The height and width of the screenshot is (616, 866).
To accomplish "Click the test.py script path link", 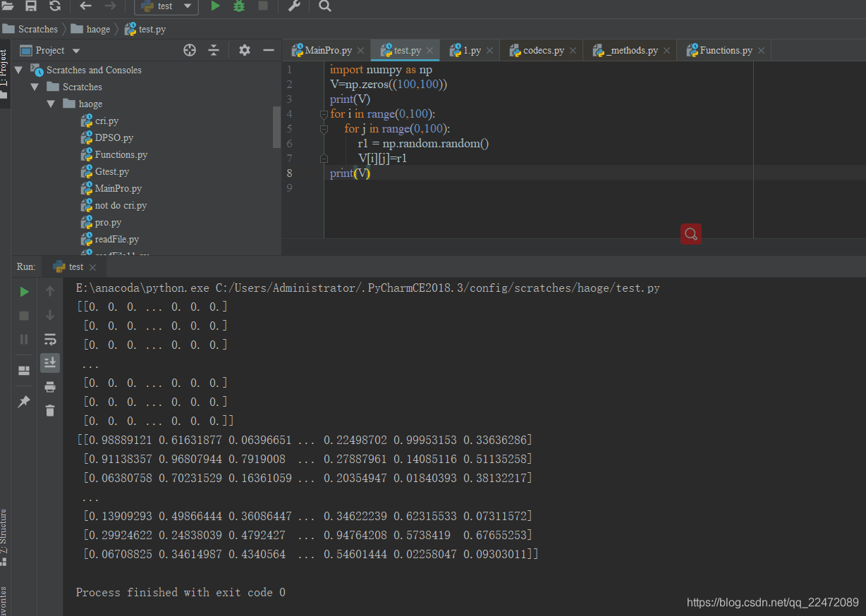I will pos(438,288).
